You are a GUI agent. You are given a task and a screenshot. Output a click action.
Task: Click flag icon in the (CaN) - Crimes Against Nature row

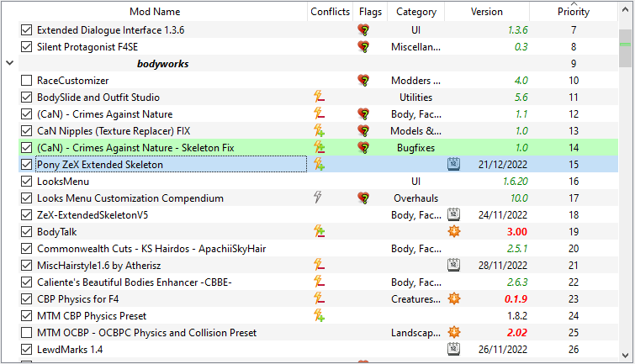(363, 114)
